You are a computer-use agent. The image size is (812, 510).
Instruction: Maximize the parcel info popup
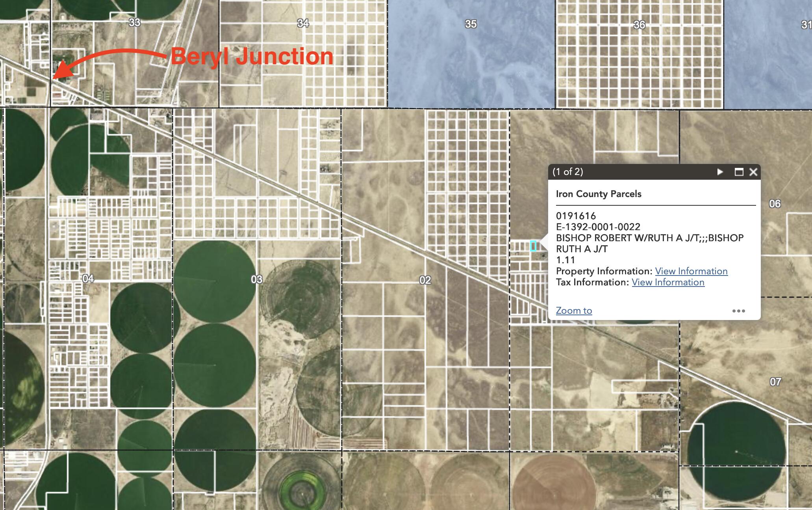[739, 172]
